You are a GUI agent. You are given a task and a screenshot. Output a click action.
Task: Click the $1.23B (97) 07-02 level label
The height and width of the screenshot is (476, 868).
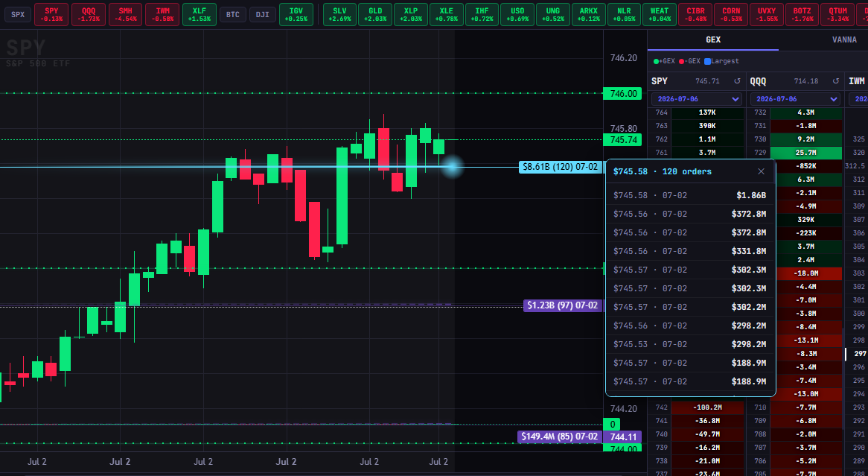(563, 305)
